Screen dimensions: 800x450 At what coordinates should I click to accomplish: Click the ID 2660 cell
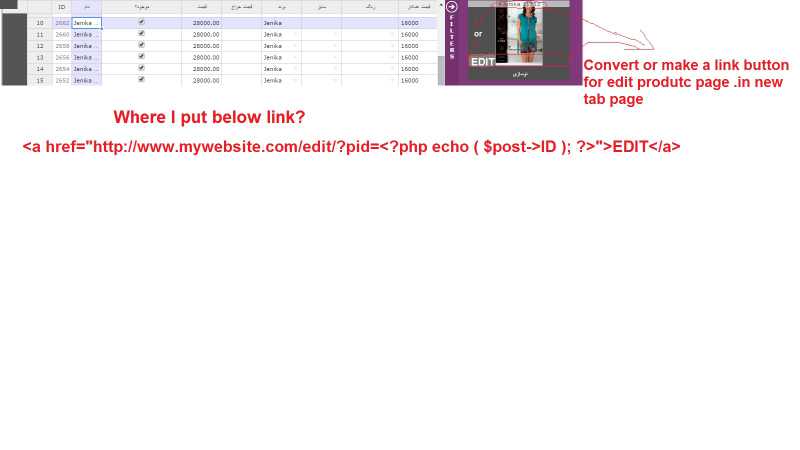click(62, 34)
